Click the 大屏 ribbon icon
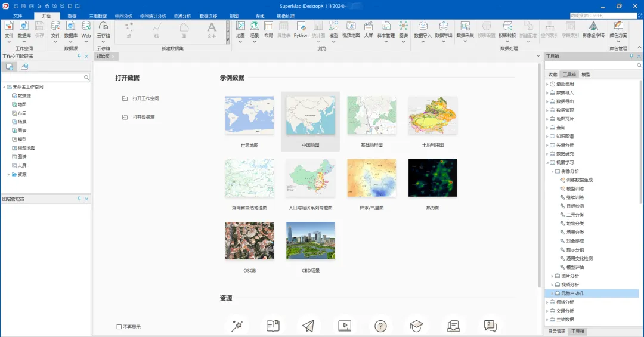Viewport: 644px width, 337px height. click(369, 27)
